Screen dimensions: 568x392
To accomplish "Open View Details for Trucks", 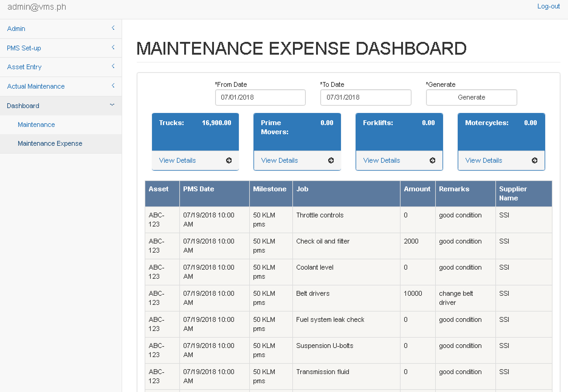I will [177, 160].
